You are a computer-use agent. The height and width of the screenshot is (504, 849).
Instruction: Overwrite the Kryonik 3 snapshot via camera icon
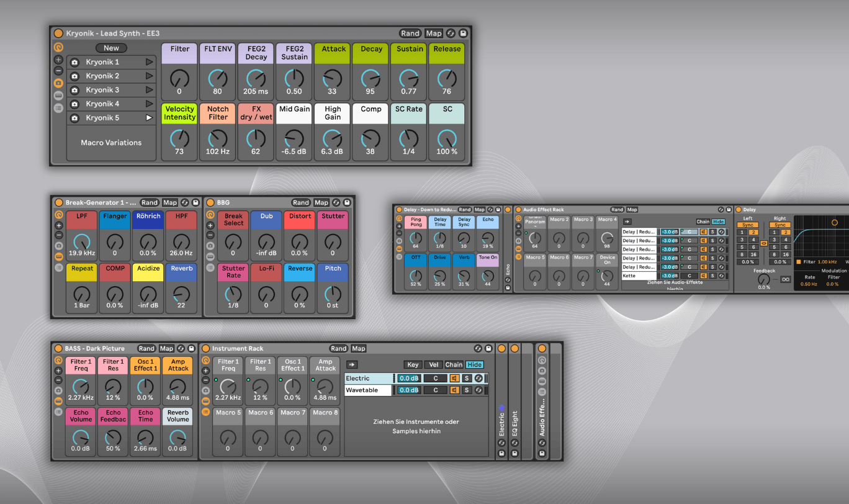tap(74, 90)
